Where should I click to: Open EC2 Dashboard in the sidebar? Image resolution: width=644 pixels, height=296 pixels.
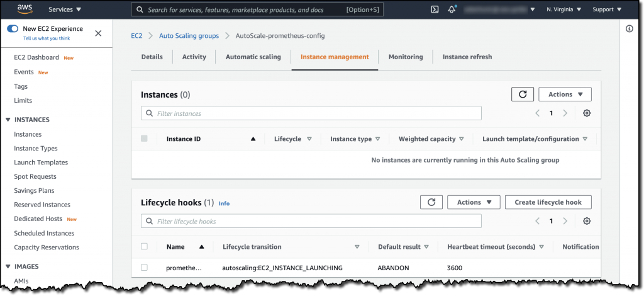point(36,57)
